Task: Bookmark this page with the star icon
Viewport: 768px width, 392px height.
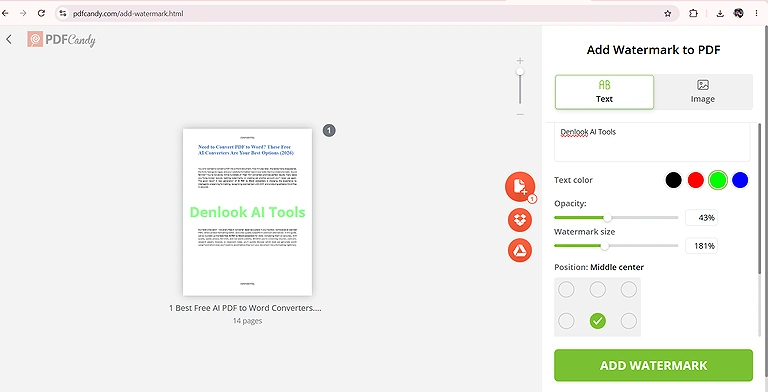Action: [668, 14]
